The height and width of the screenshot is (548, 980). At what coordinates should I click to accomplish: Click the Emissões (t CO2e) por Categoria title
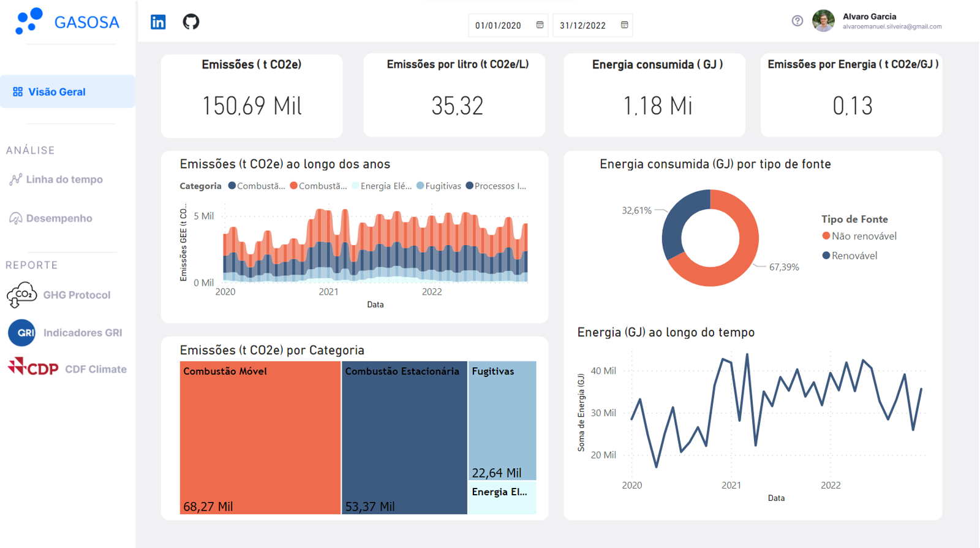click(272, 350)
